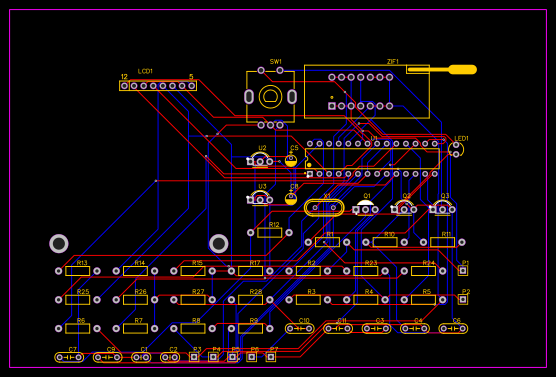Select capacitor C6
This screenshot has width=556, height=377.
click(x=453, y=329)
